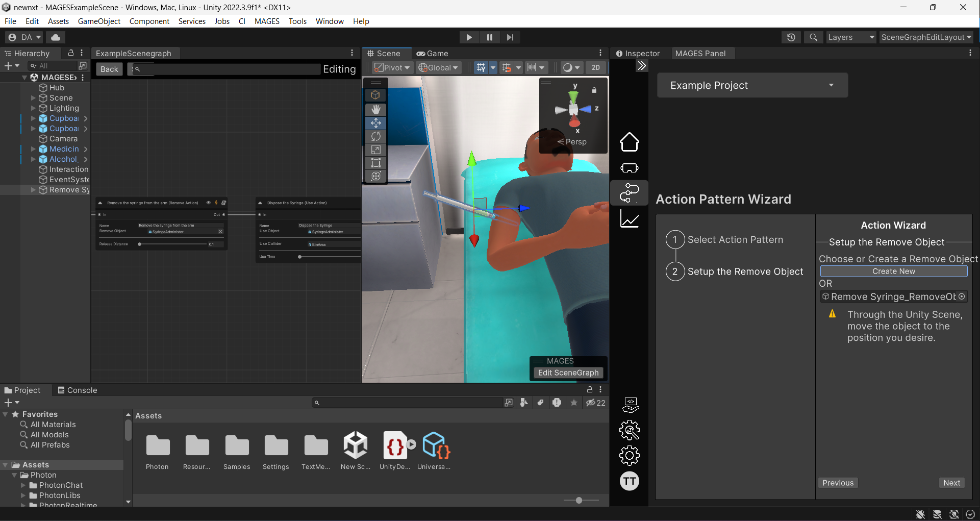The height and width of the screenshot is (521, 980).
Task: Open the gear-with-wrench settings icon in MAGES sidebar
Action: click(x=630, y=430)
